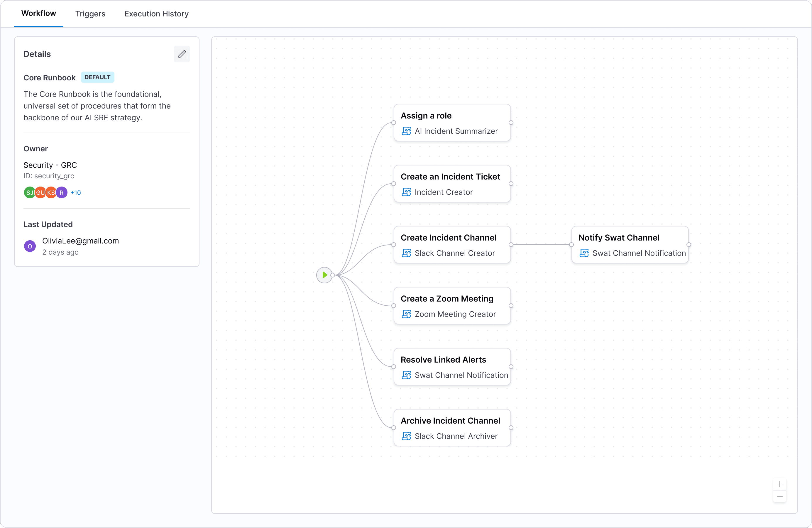Click the green play start node
The width and height of the screenshot is (812, 528).
point(324,275)
